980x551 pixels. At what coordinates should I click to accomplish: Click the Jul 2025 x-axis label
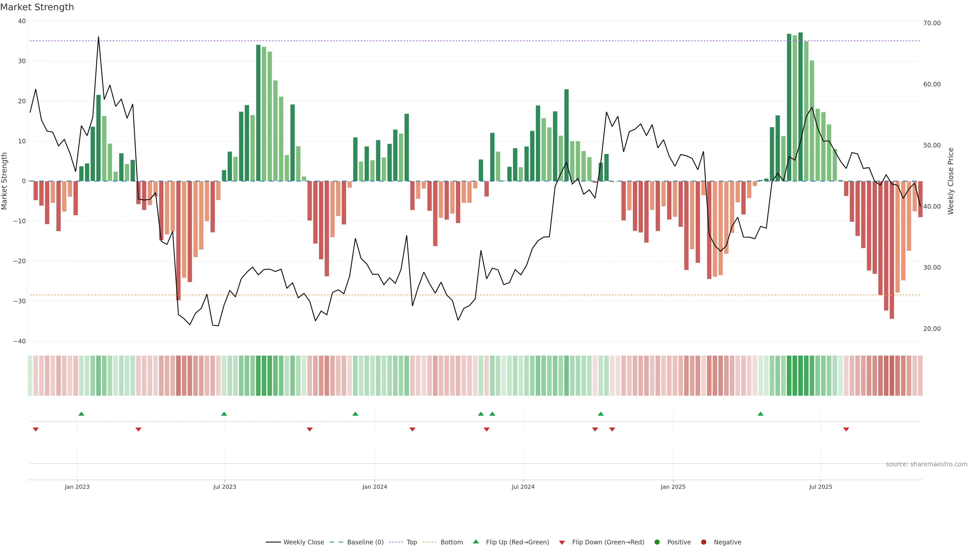[x=820, y=487]
